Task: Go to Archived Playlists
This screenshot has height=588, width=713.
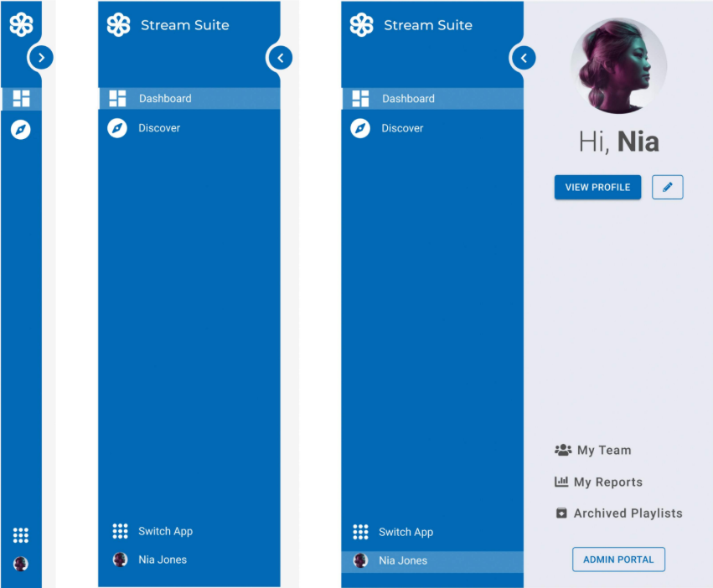Action: [627, 513]
